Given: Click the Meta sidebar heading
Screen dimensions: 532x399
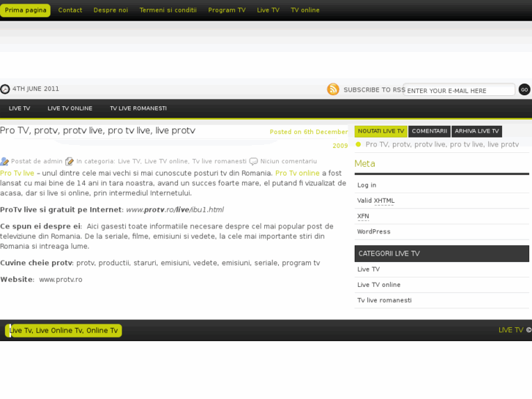Looking at the screenshot, I should click(364, 164).
